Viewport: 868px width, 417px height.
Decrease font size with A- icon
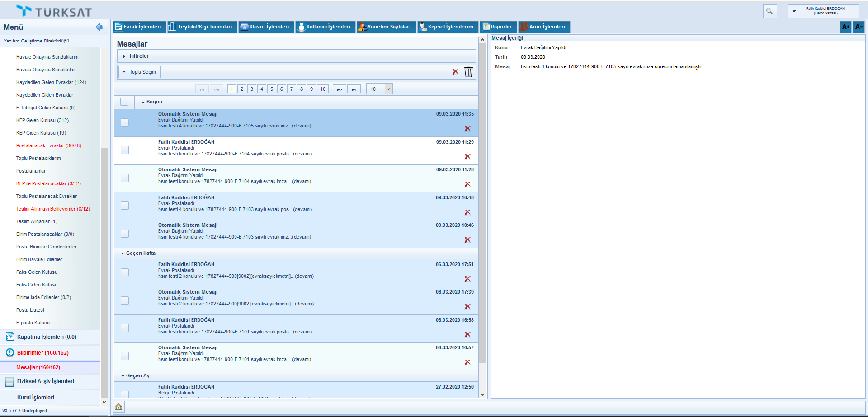tap(859, 27)
